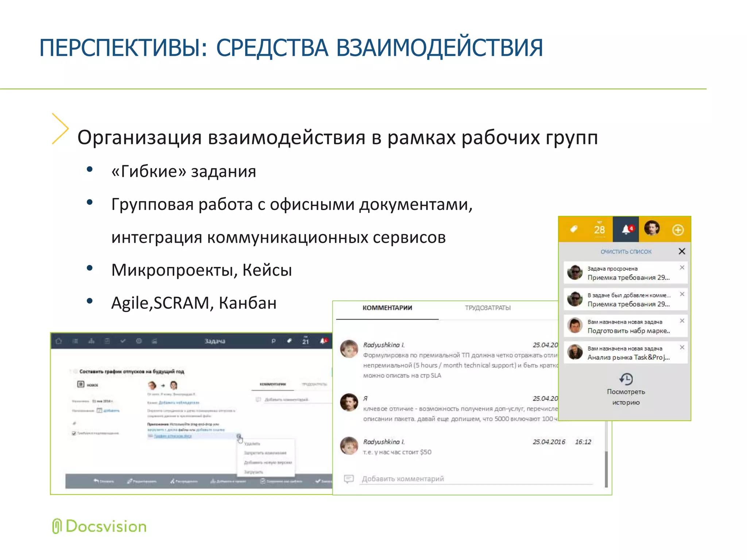Click the calendar 'добавить' link in the task window

[x=111, y=411]
